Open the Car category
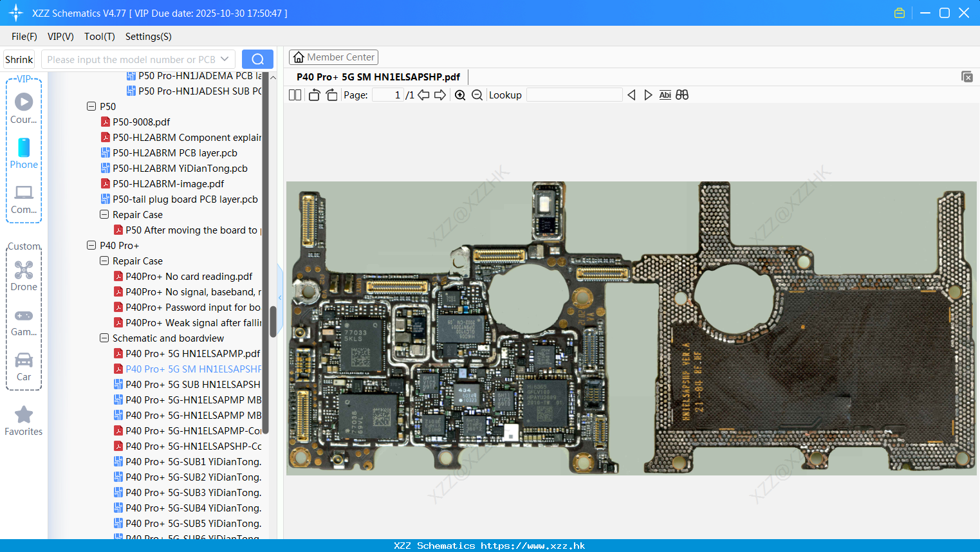This screenshot has height=552, width=980. click(24, 367)
